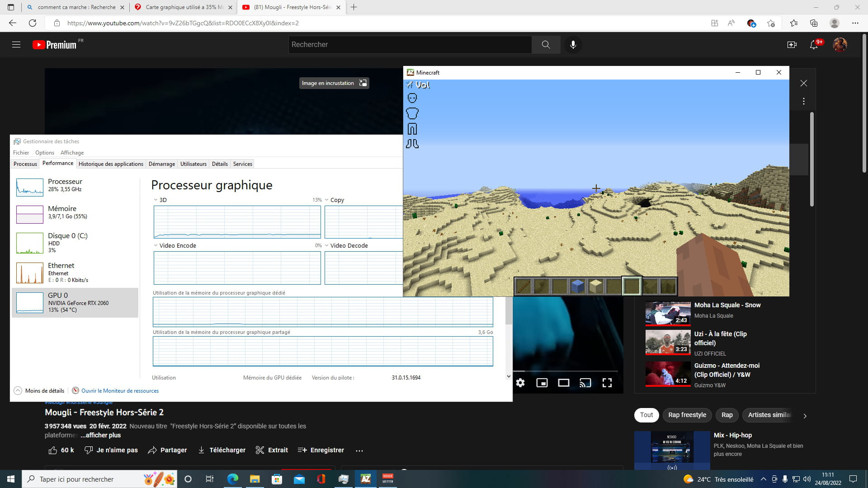Create a clip with Extrait
This screenshot has width=868, height=488.
[272, 450]
